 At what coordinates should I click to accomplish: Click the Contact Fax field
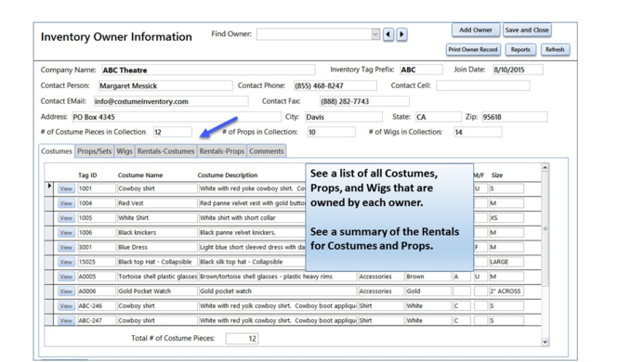[x=364, y=101]
